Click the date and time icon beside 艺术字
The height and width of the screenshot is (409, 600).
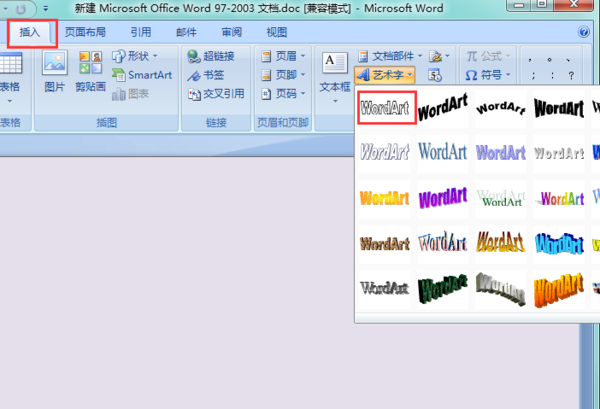435,75
